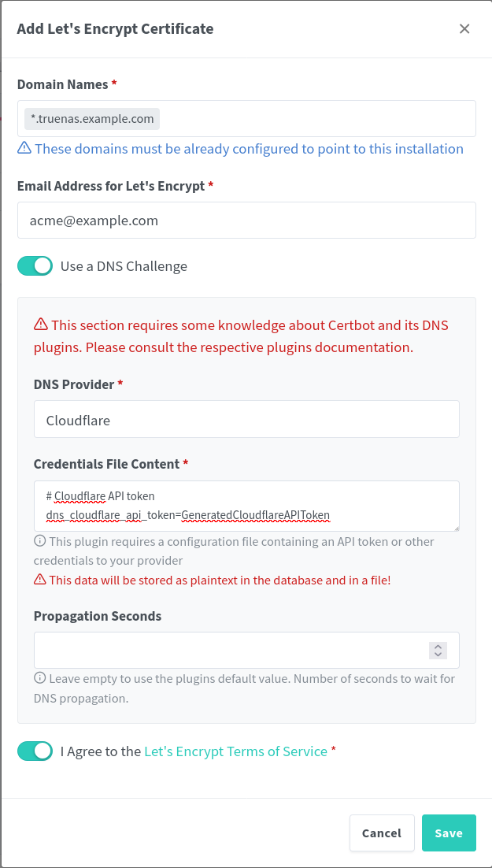Open the DNS Provider dropdown showing Cloudflare
Viewport: 492px width, 868px height.
pos(246,420)
